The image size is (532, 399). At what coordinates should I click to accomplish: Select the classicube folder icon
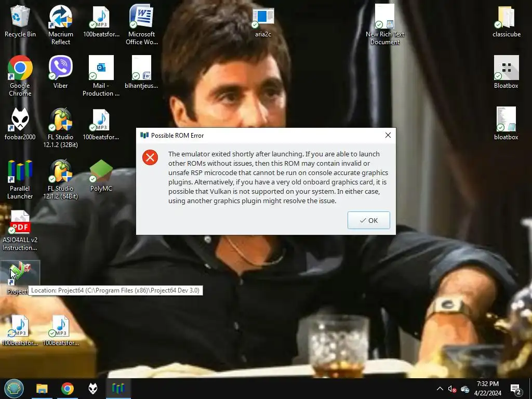[x=506, y=22]
